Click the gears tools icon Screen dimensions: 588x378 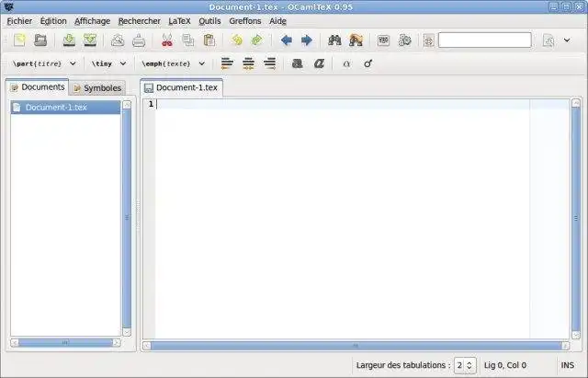point(404,40)
